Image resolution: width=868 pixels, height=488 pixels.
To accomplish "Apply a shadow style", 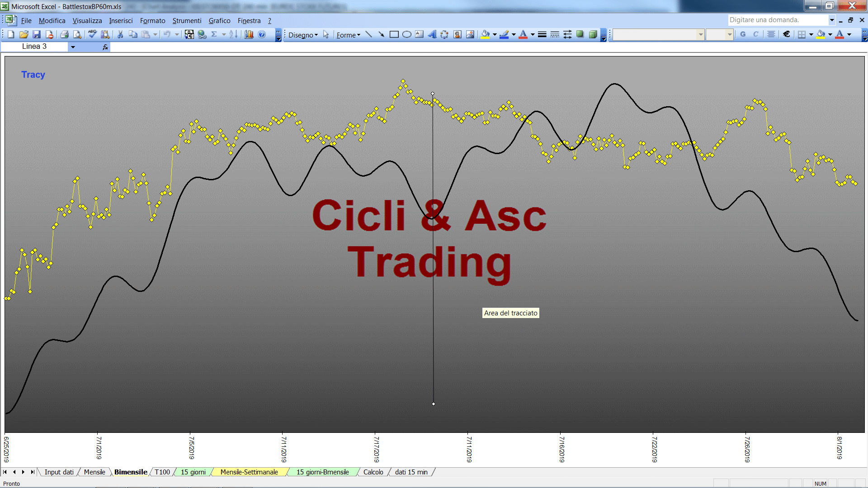I will pyautogui.click(x=580, y=35).
